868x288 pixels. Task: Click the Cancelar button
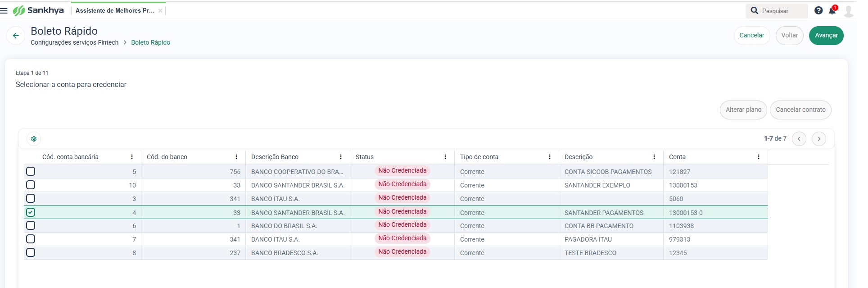(752, 35)
